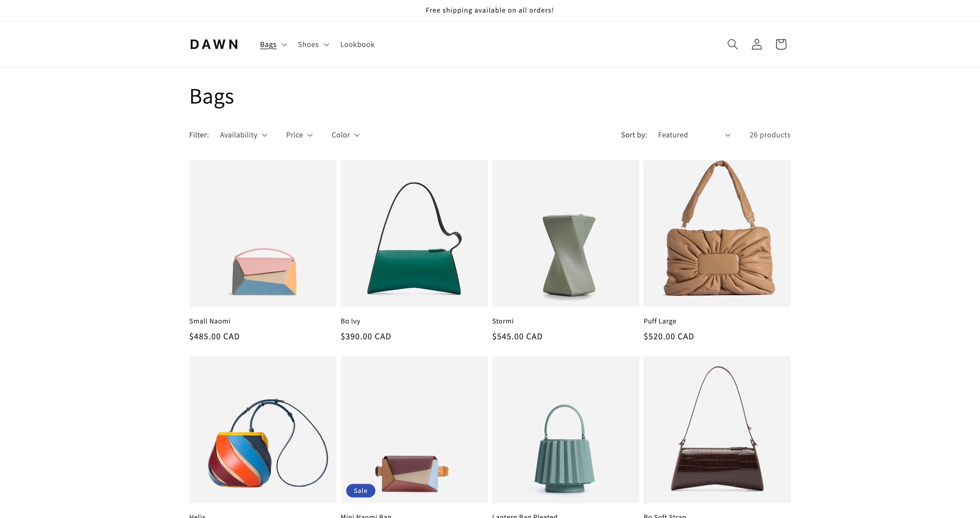Image resolution: width=980 pixels, height=518 pixels.
Task: View the Puff Large tan bag image
Action: coord(717,233)
